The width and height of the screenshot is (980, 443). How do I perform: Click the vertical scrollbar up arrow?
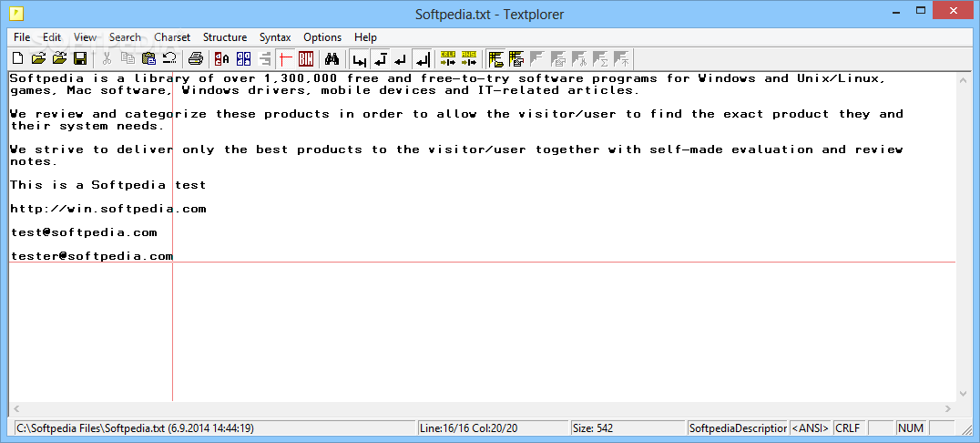(x=963, y=80)
